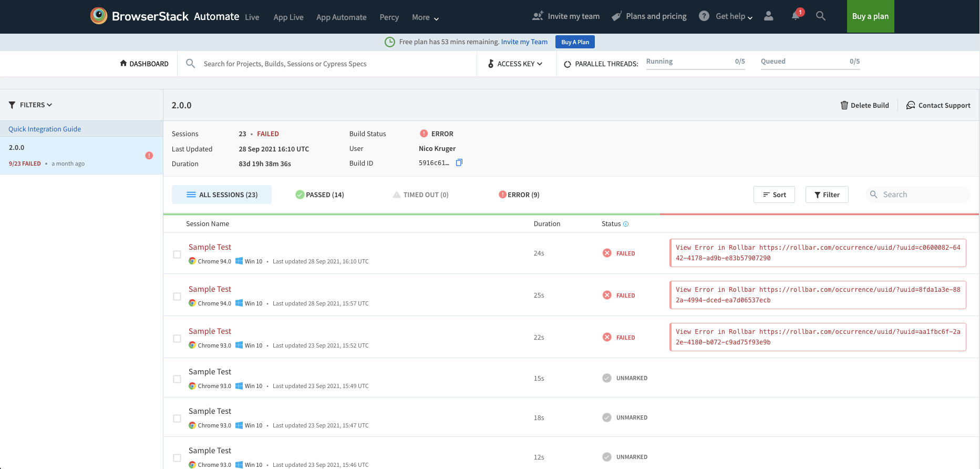This screenshot has width=980, height=469.
Task: Click the filters funnel icon in sidebar
Action: click(12, 105)
